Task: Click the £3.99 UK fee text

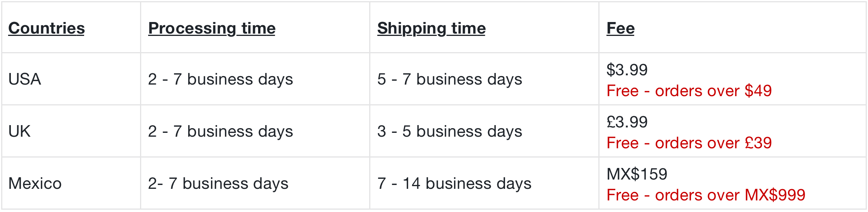Action: [x=627, y=122]
